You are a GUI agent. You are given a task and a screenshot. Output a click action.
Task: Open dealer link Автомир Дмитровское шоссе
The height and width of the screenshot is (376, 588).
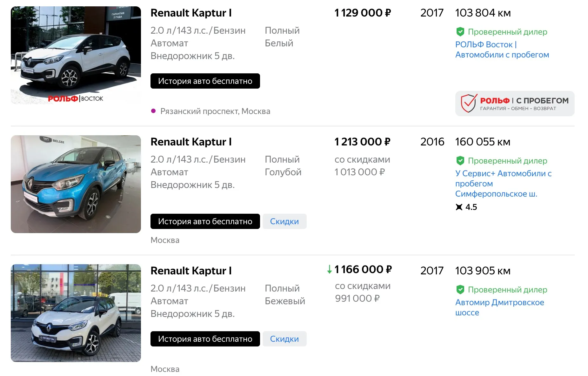tap(499, 307)
